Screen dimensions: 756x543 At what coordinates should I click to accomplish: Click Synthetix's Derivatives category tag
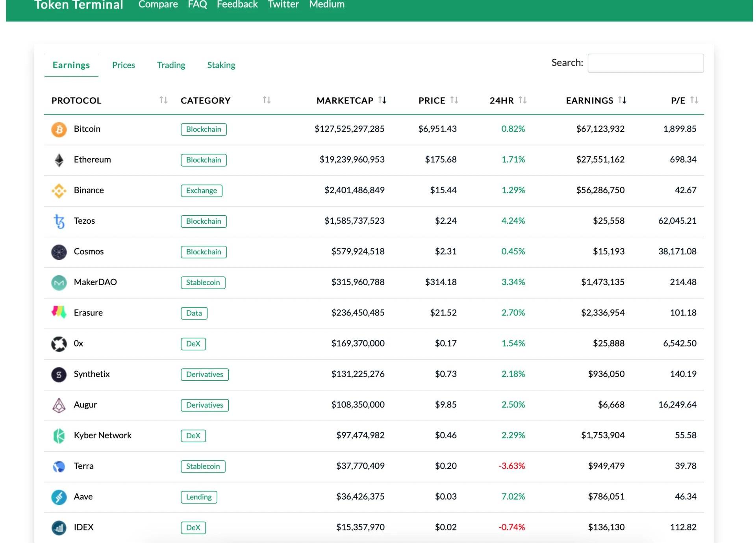(205, 374)
